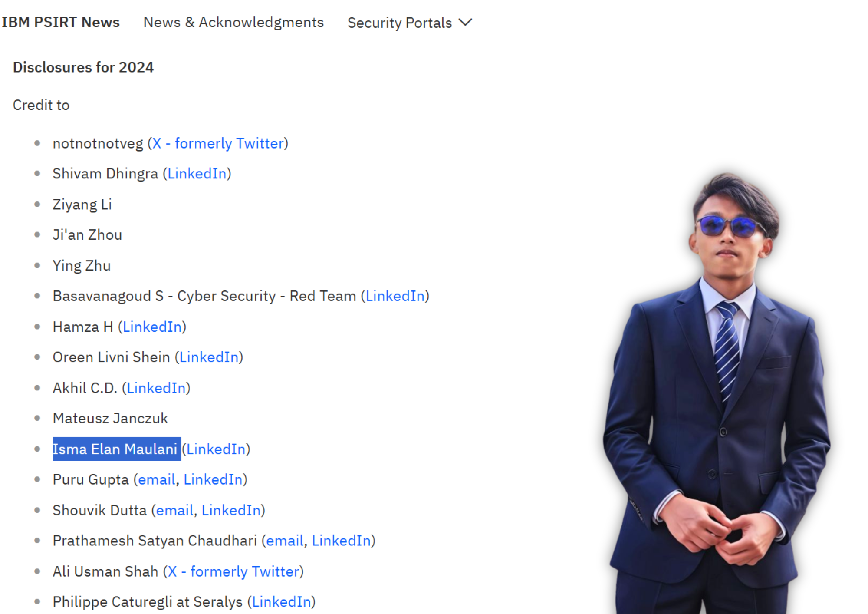Image resolution: width=868 pixels, height=614 pixels.
Task: Open Akhil C.D.'s LinkedIn link
Action: pos(156,388)
